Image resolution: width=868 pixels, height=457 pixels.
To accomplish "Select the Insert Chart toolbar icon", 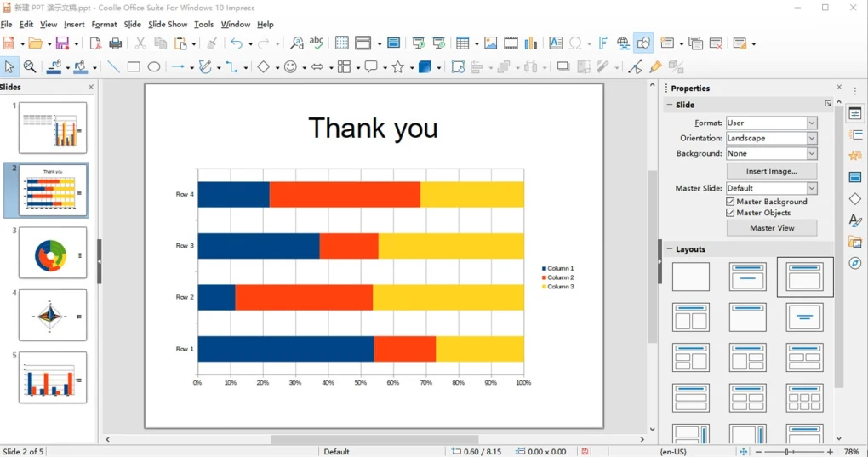I will 531,43.
